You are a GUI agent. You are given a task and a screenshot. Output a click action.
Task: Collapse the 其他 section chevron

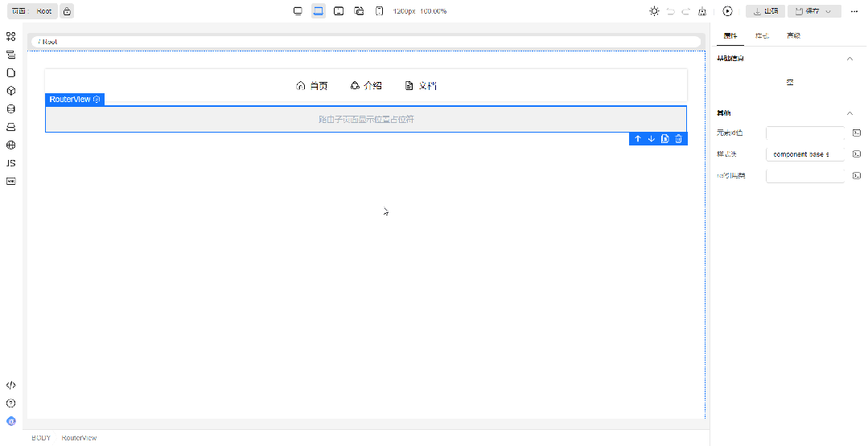coord(849,113)
